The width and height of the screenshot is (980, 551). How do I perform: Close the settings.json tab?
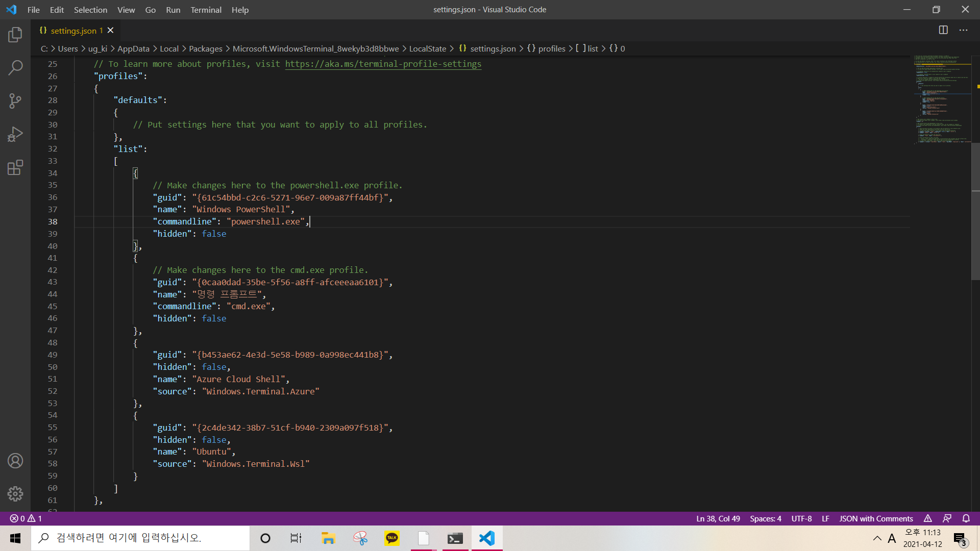pyautogui.click(x=110, y=31)
